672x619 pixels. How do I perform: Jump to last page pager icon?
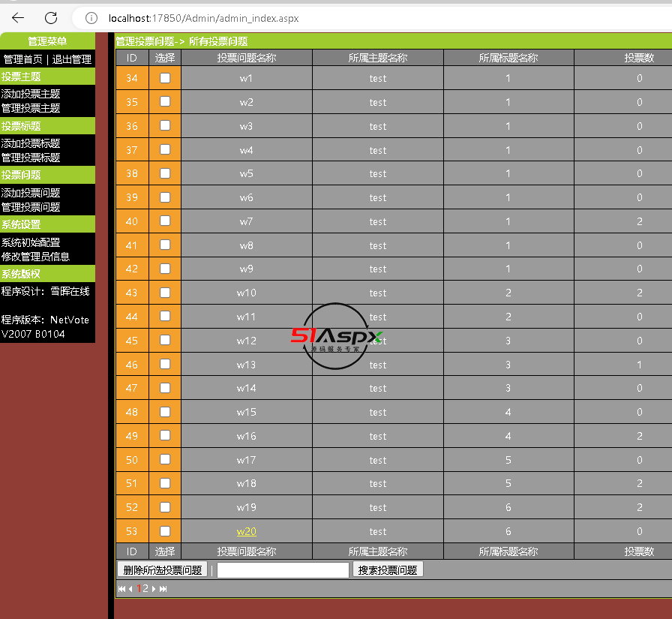point(163,588)
